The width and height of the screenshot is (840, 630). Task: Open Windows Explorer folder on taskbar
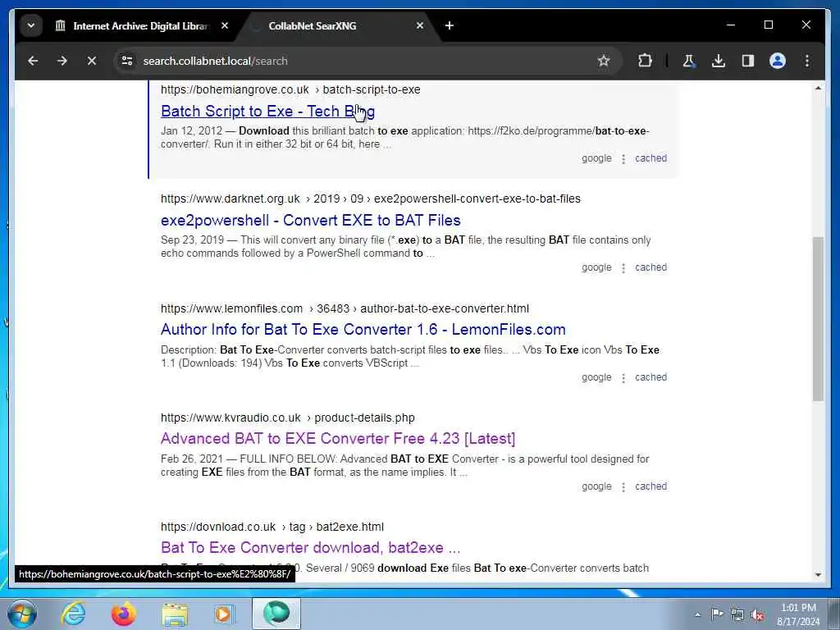[175, 614]
